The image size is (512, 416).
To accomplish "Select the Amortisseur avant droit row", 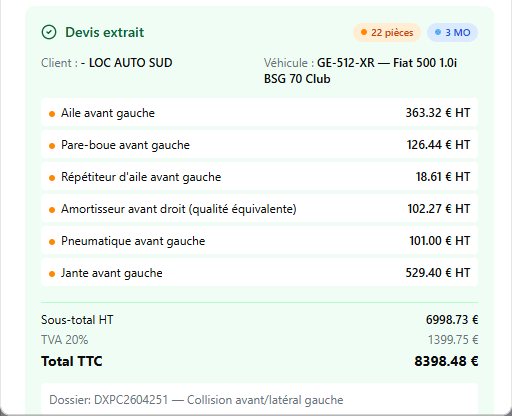I will tap(259, 209).
